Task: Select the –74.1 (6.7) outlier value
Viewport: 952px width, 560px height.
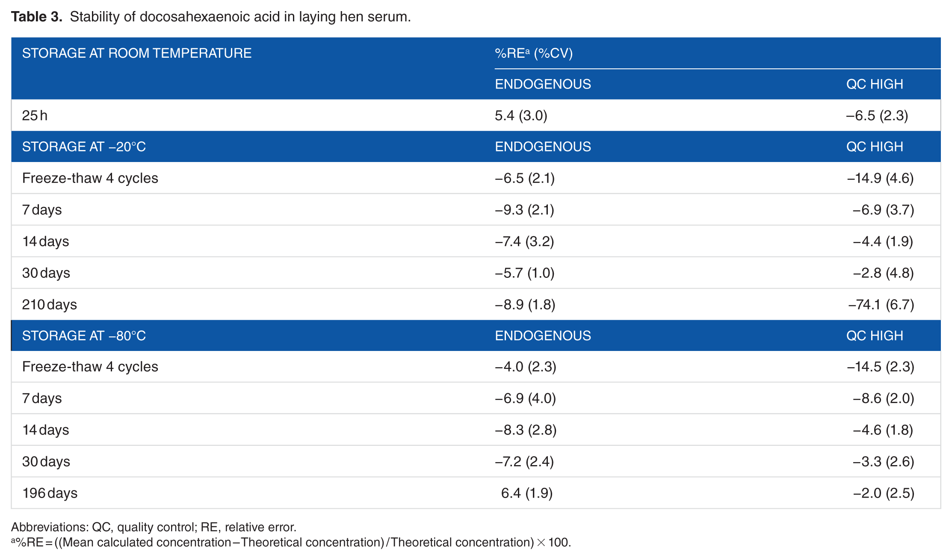Action: tap(881, 304)
